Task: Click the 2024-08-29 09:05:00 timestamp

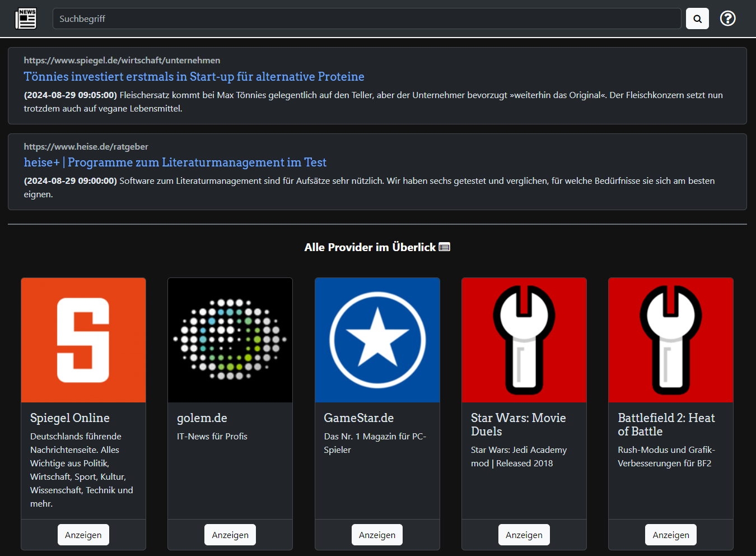Action: point(71,95)
